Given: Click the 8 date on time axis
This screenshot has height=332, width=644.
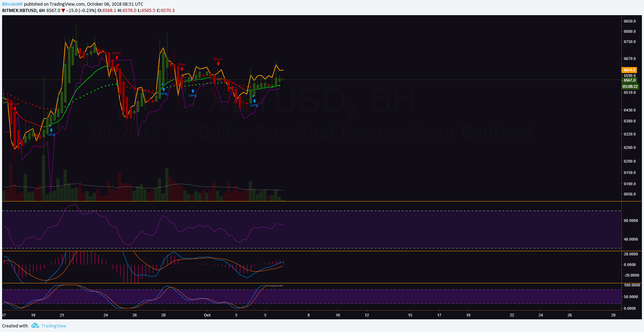Looking at the screenshot, I should click(309, 315).
